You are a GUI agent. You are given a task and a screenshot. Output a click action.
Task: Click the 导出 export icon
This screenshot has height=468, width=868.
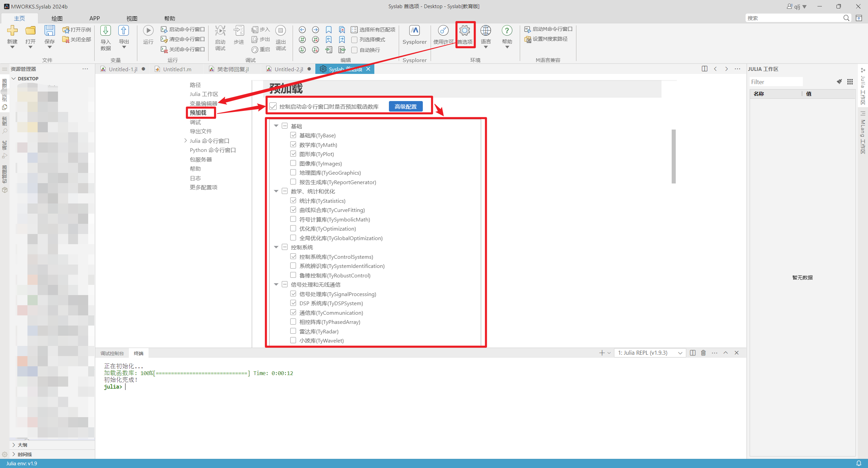click(124, 31)
